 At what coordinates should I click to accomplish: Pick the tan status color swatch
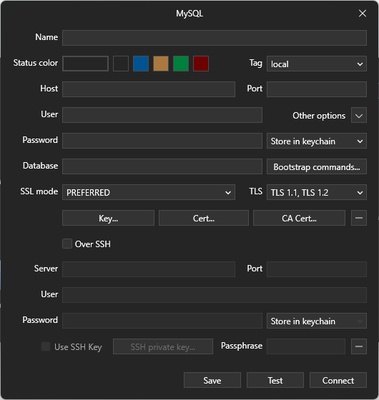[161, 63]
